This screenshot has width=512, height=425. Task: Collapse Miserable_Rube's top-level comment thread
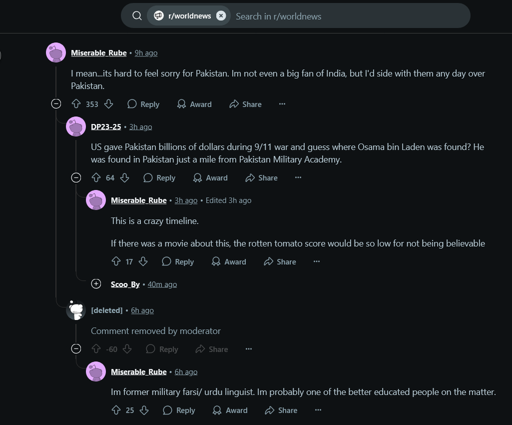point(56,104)
